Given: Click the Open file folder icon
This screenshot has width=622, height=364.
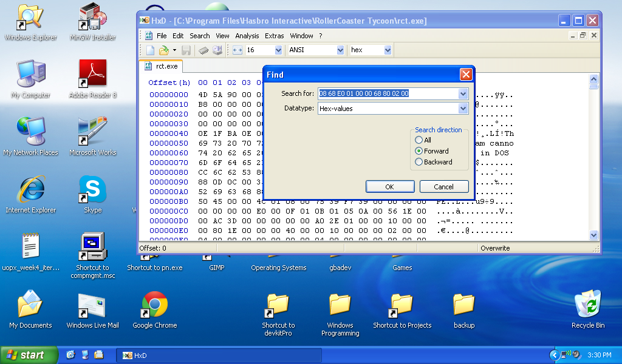Looking at the screenshot, I should [163, 50].
